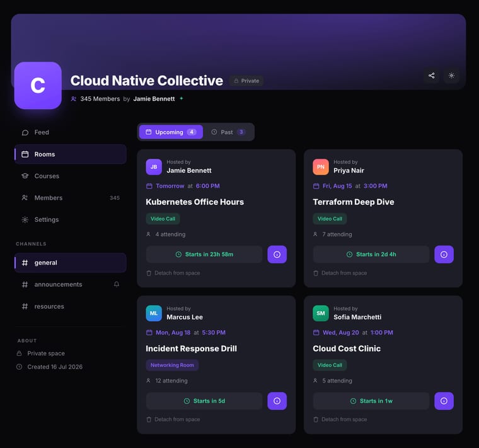Click Priya Nair host name

pyautogui.click(x=349, y=170)
